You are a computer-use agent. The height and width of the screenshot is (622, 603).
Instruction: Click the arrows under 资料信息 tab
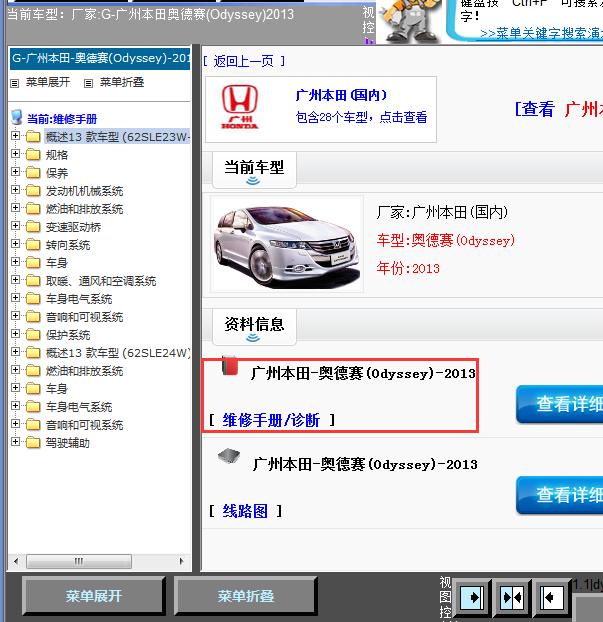[253, 338]
